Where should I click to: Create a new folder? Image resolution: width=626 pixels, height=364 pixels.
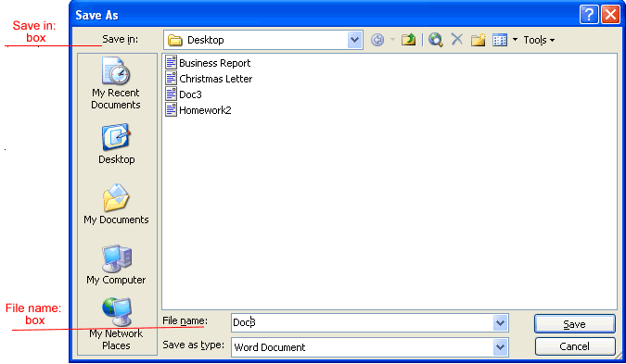(478, 40)
